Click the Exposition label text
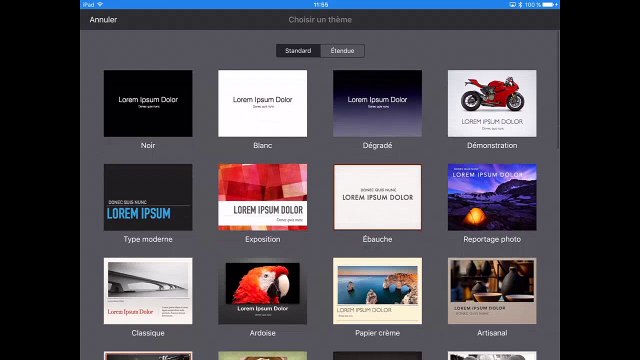The height and width of the screenshot is (360, 640). (x=262, y=239)
